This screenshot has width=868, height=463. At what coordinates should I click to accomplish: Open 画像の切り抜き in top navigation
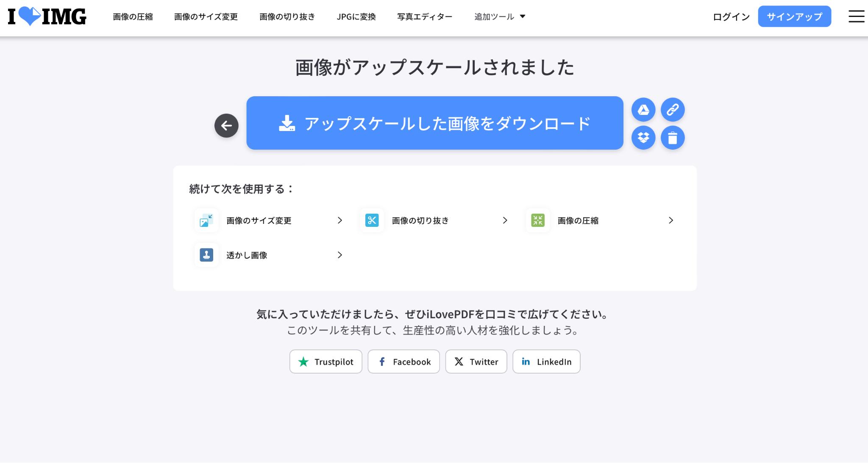coord(287,17)
